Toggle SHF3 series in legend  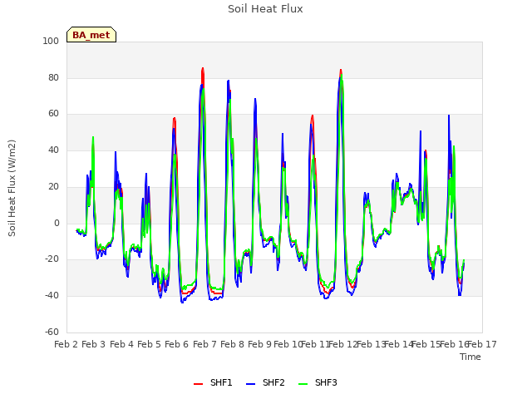pyautogui.click(x=318, y=382)
